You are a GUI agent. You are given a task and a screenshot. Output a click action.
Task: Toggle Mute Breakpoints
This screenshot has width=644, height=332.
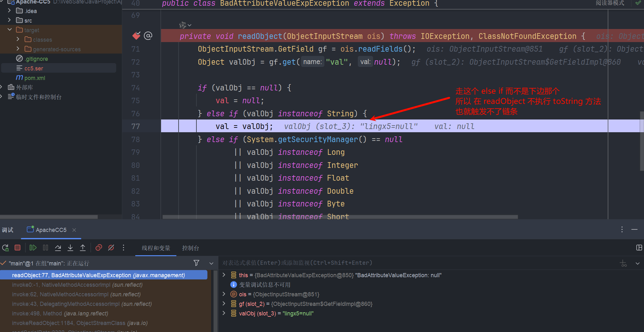[111, 248]
